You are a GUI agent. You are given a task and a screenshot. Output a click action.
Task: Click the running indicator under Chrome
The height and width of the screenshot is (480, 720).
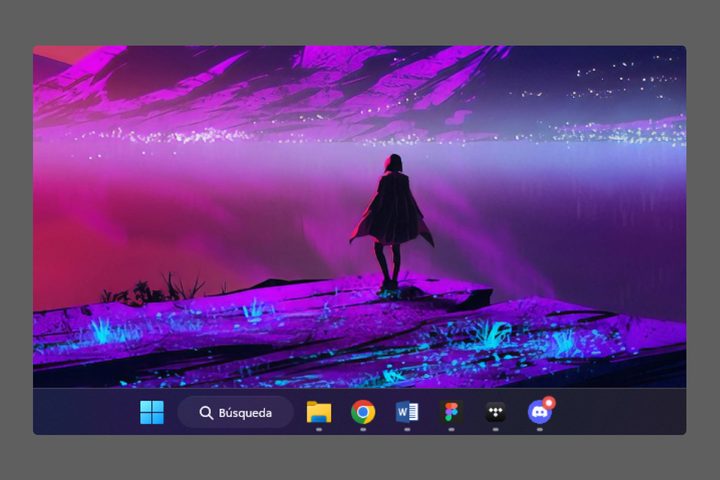pos(363,429)
